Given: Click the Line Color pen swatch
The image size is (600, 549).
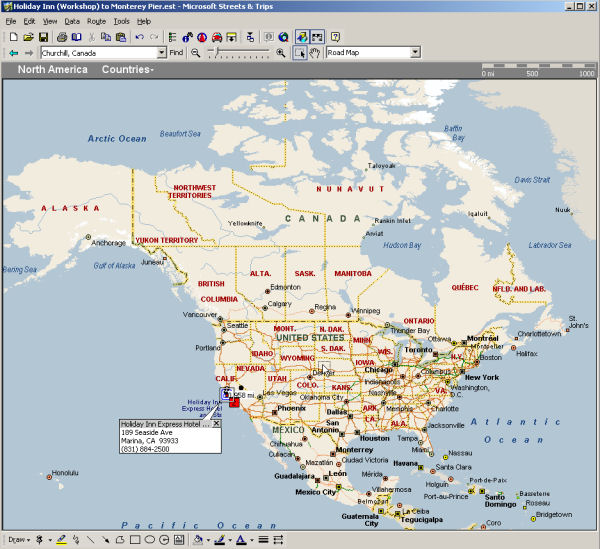Looking at the screenshot, I should tap(220, 540).
